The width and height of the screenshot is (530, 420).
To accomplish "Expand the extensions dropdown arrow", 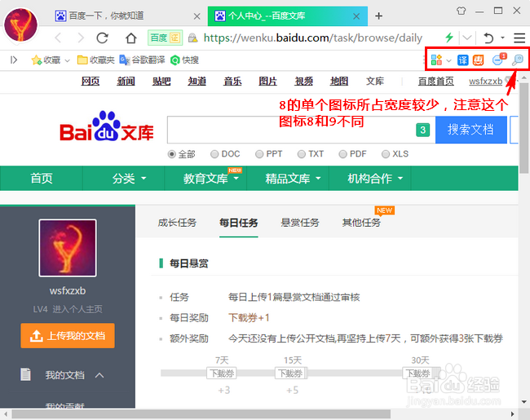I will pos(449,60).
